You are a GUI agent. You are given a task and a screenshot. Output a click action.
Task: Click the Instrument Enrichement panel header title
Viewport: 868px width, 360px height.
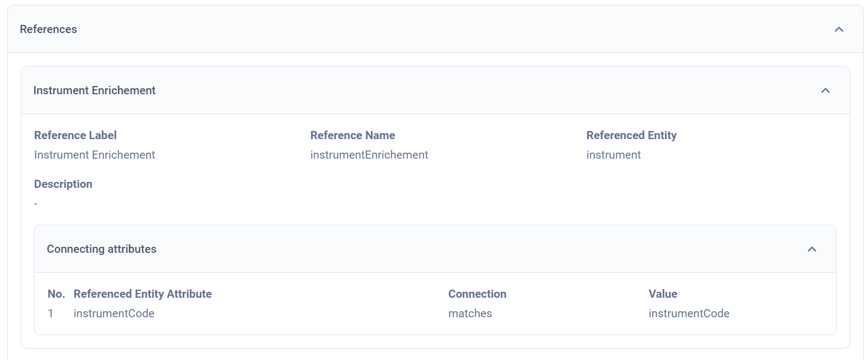(94, 90)
